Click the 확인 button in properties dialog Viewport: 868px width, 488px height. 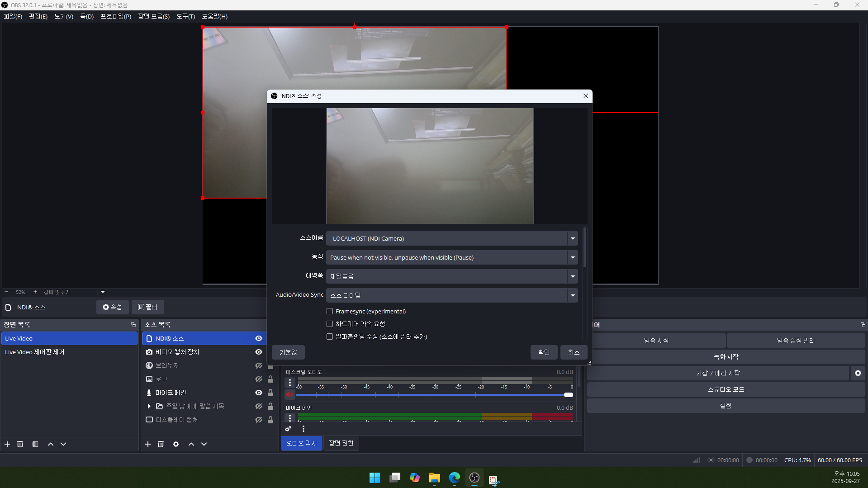[x=544, y=352]
